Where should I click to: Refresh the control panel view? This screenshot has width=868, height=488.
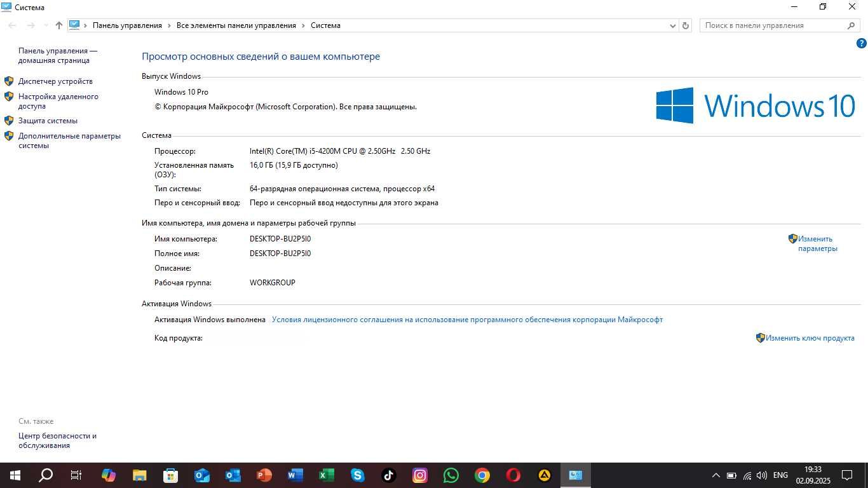(x=686, y=25)
